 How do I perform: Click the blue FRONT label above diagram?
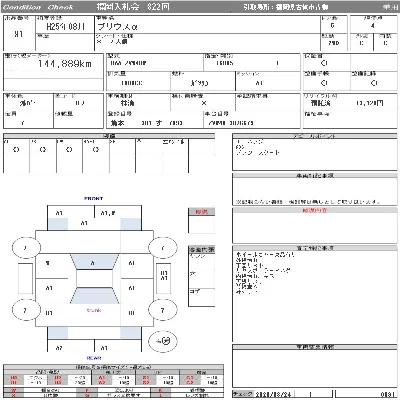tap(94, 199)
